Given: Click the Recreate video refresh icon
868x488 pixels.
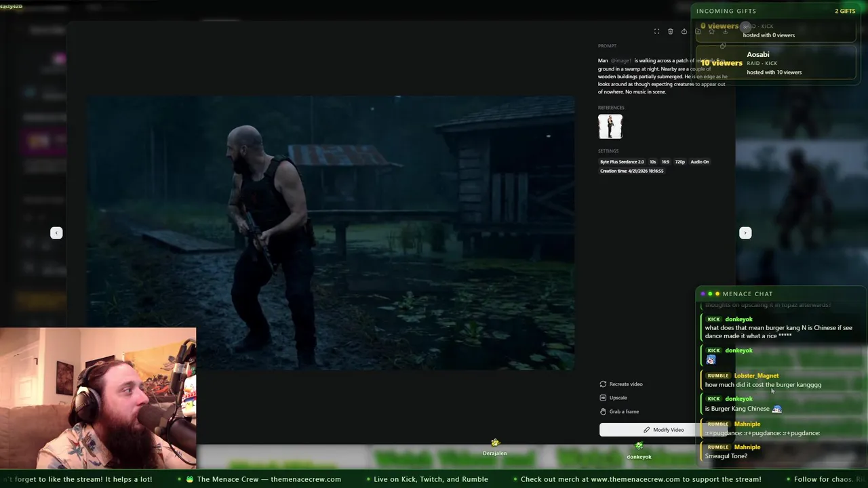Looking at the screenshot, I should tap(603, 384).
